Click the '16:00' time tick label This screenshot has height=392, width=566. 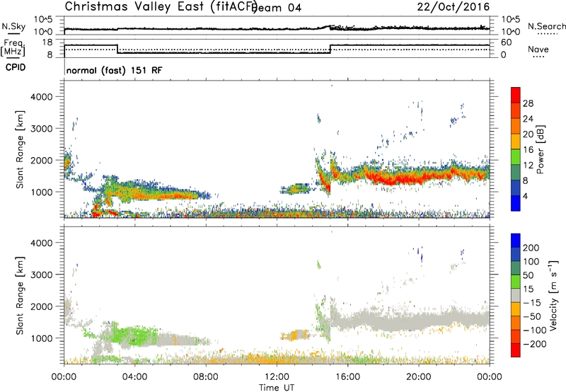[x=347, y=377]
